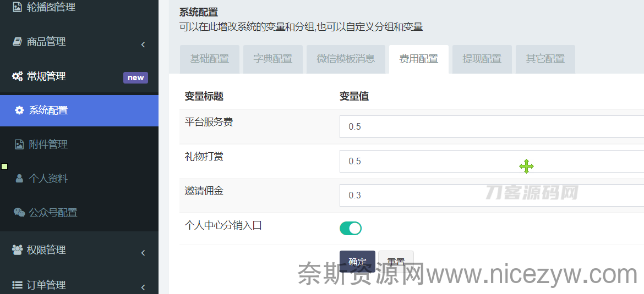This screenshot has width=644, height=294.
Task: Expand the 权限管理 submenu chevron
Action: coord(143,253)
